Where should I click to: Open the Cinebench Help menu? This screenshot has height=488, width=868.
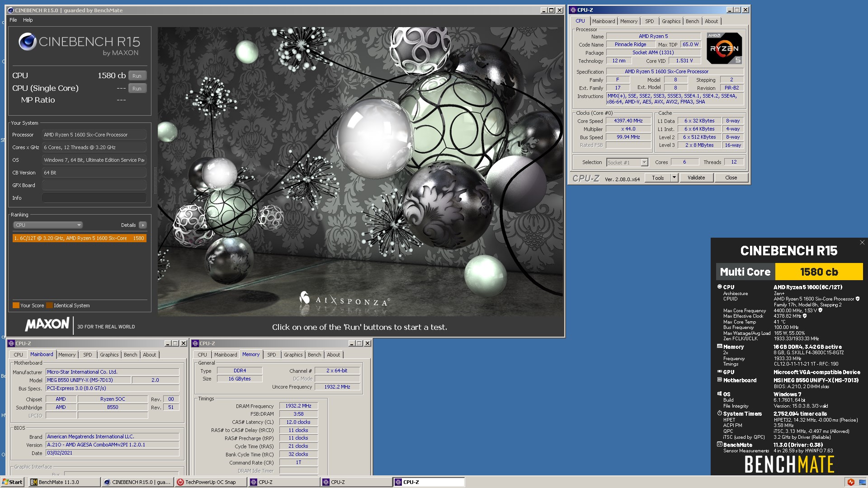[28, 20]
